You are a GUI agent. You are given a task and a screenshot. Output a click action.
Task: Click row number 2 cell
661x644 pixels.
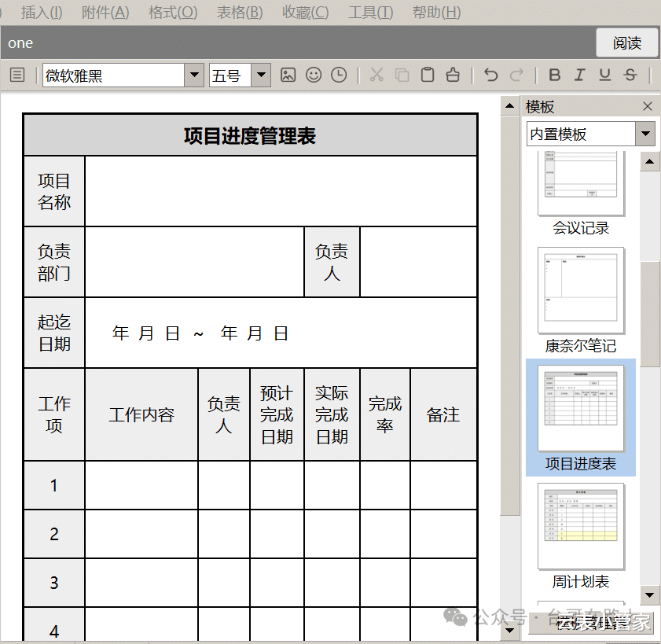[x=54, y=534]
